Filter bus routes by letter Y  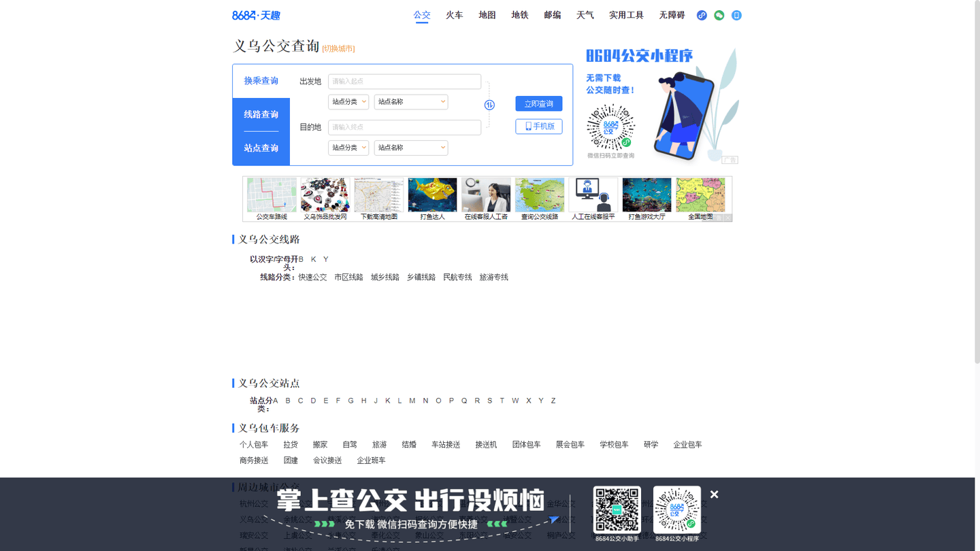[x=326, y=259]
